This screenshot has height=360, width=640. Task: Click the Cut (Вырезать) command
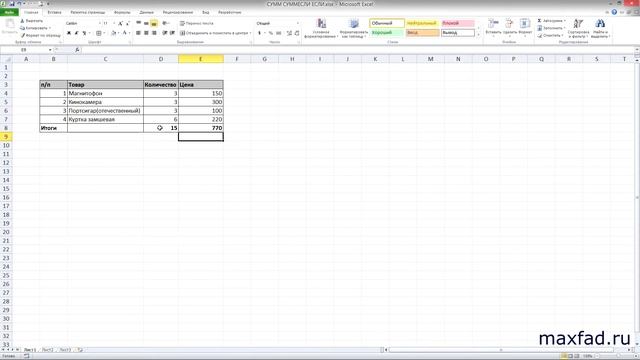pos(31,21)
